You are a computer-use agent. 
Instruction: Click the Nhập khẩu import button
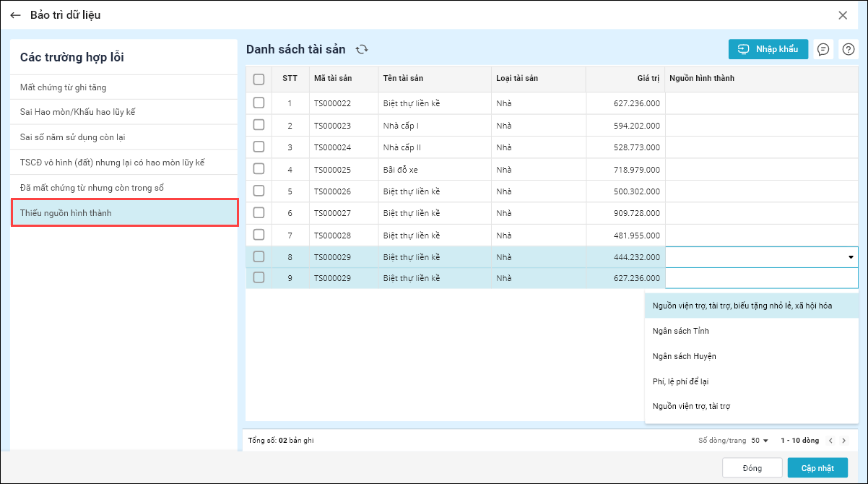[x=768, y=49]
